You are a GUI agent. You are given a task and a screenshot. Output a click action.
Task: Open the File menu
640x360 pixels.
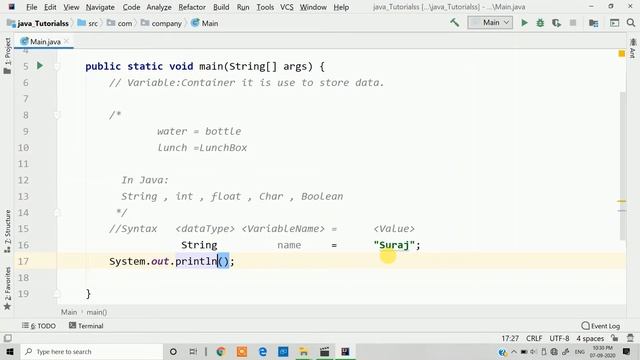click(31, 7)
